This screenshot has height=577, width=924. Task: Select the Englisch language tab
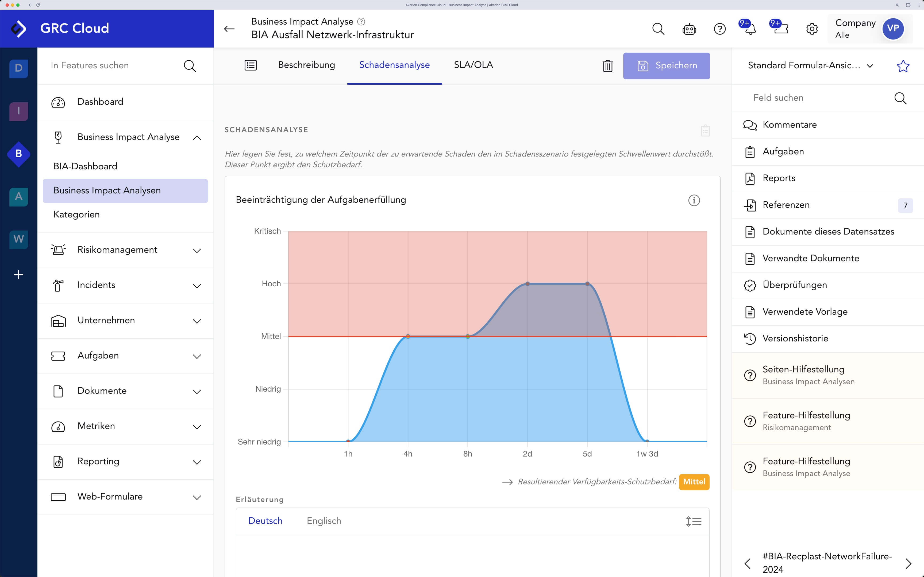coord(324,521)
